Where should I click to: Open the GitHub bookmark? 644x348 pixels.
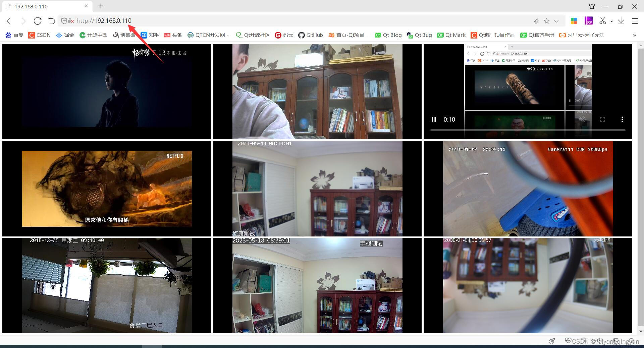click(x=310, y=35)
